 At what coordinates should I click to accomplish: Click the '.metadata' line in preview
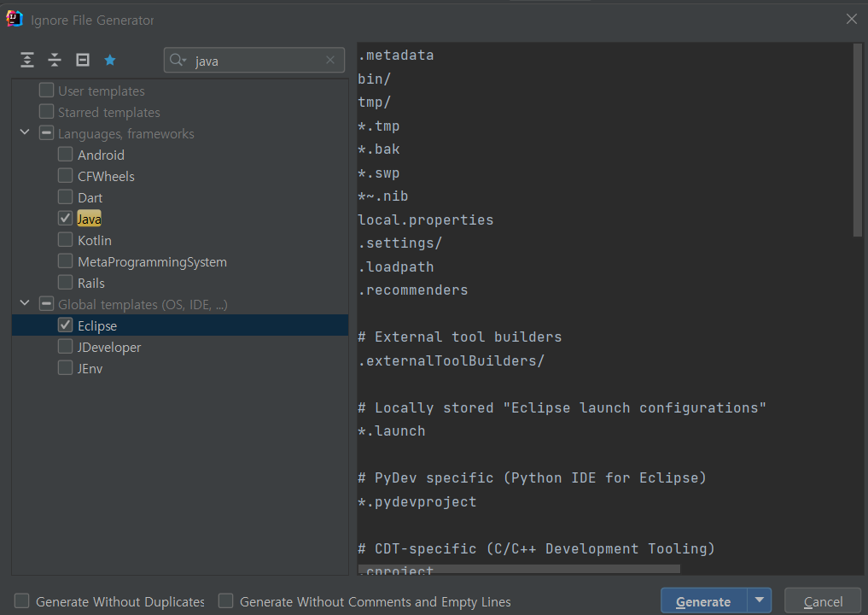click(396, 56)
